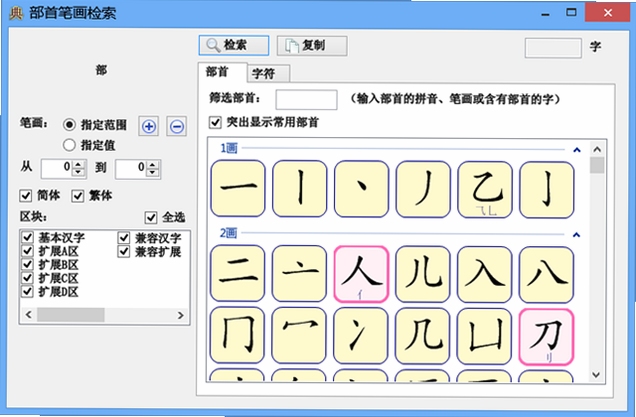Uncheck the 扩展B区 block
636x417 pixels.
click(x=28, y=264)
